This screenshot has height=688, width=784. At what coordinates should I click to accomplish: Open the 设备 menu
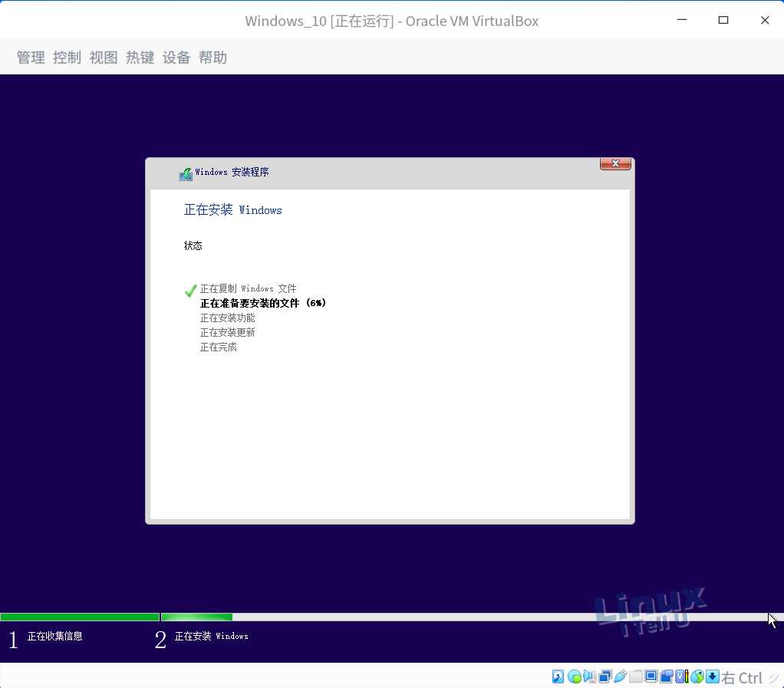pos(176,58)
